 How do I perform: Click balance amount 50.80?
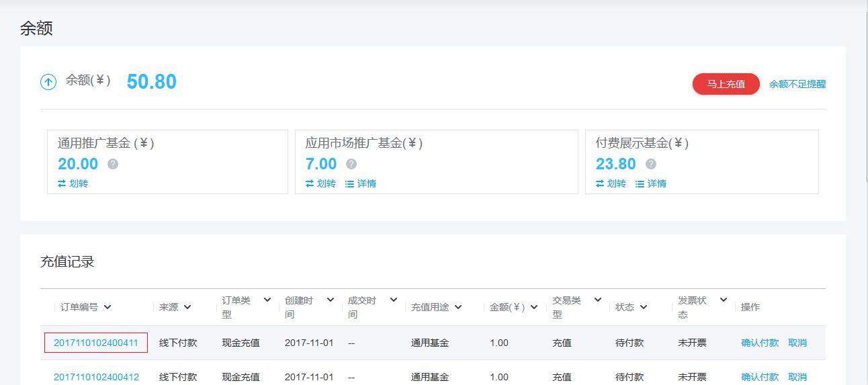(x=152, y=82)
